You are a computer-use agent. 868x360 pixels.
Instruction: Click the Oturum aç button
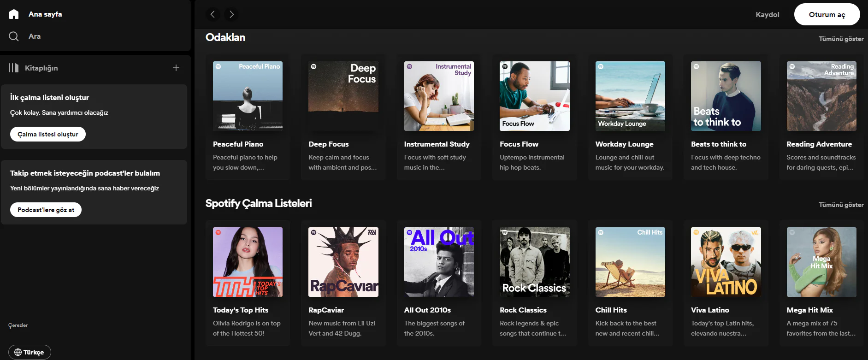(x=827, y=14)
